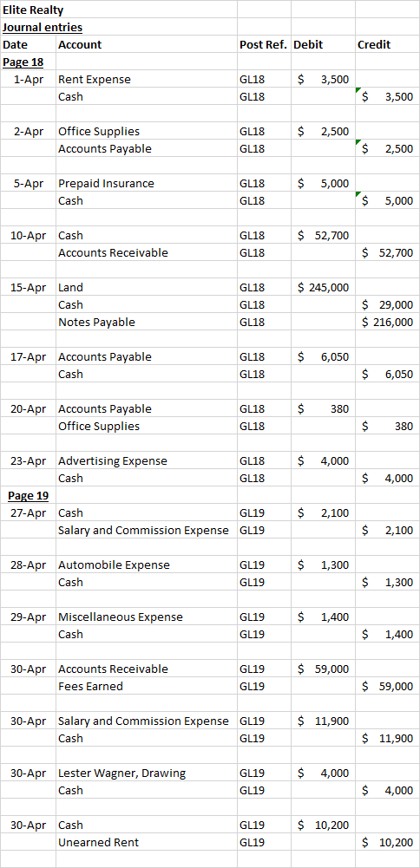Select the Date column header

29,45
